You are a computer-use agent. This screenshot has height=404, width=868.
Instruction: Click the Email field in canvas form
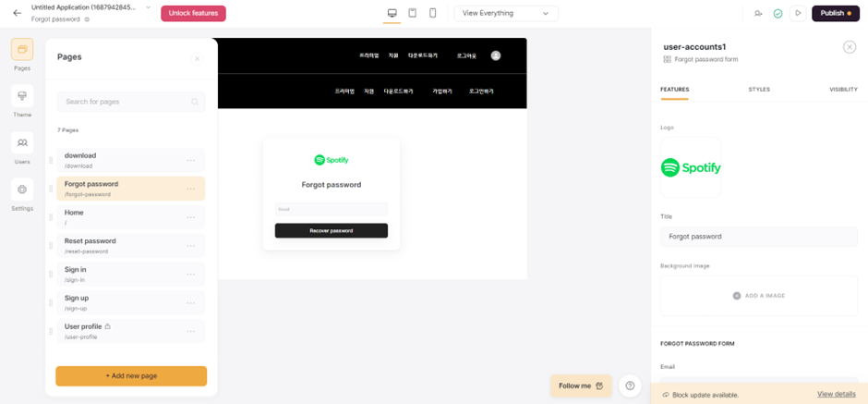(331, 210)
